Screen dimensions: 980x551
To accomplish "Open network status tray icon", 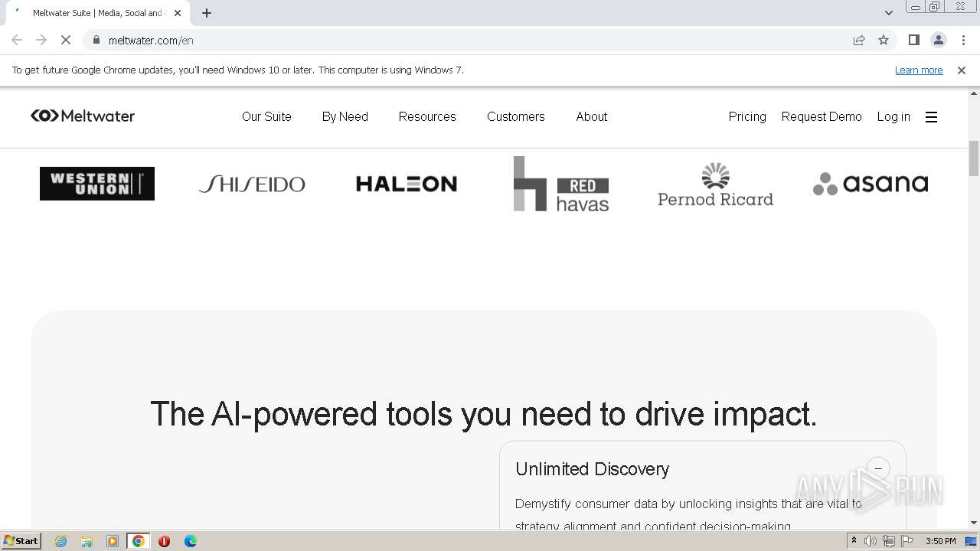I will [889, 541].
